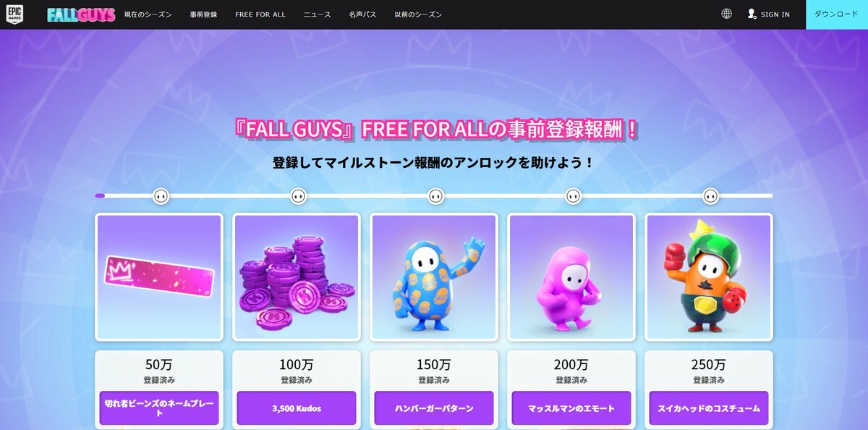Open the 現在のシーズン menu item
The height and width of the screenshot is (430, 868).
148,14
